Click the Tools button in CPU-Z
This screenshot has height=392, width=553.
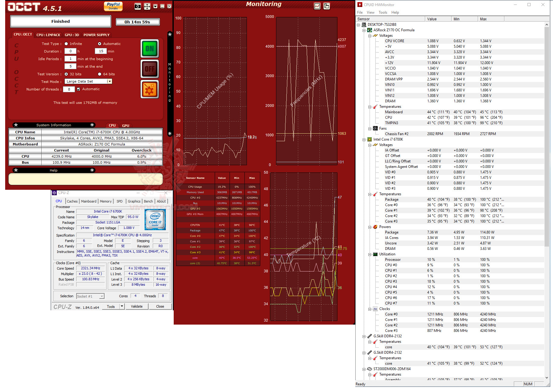[111, 306]
